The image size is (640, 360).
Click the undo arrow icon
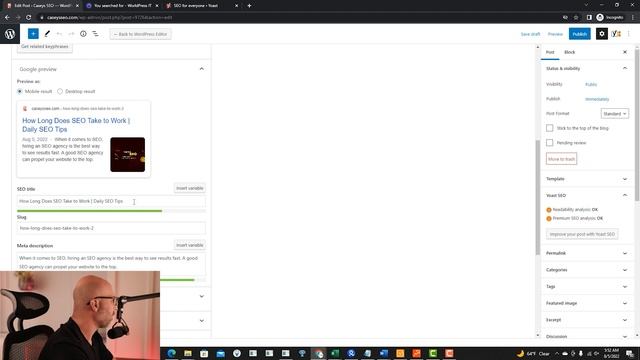60,34
